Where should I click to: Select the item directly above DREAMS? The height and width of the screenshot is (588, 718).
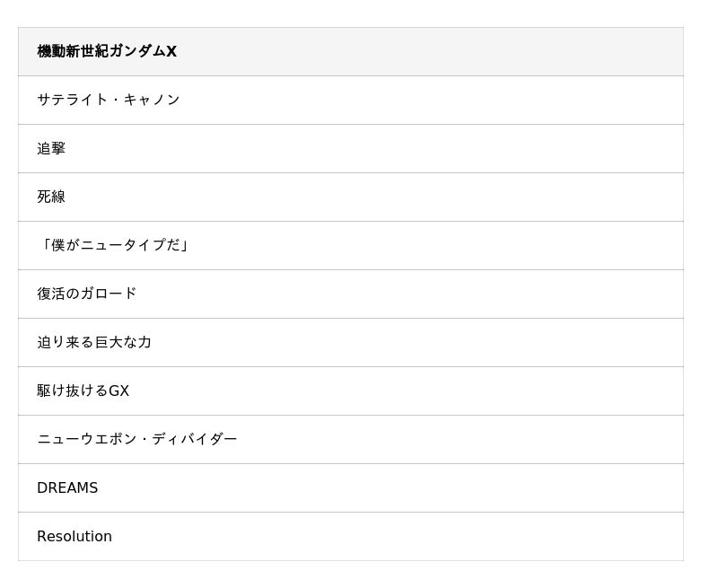tap(137, 439)
